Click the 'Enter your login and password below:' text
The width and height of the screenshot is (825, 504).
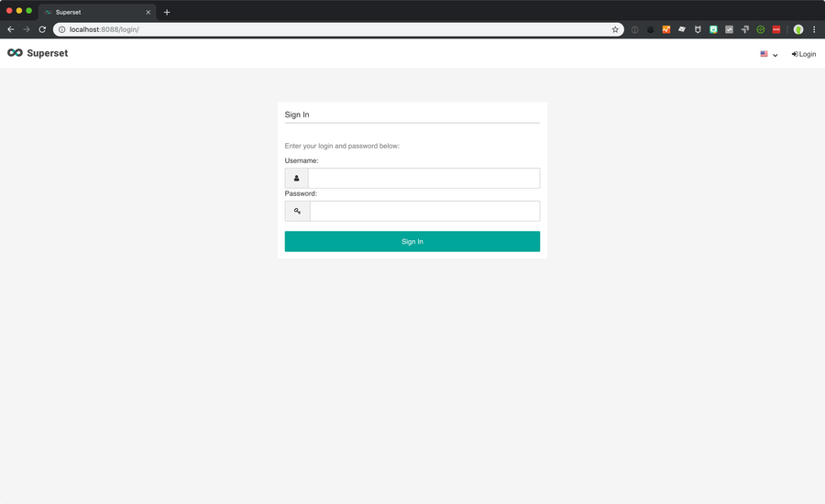click(x=342, y=146)
